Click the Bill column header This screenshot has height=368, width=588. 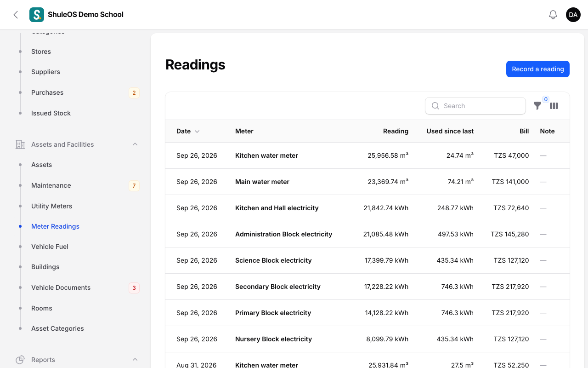pyautogui.click(x=524, y=131)
